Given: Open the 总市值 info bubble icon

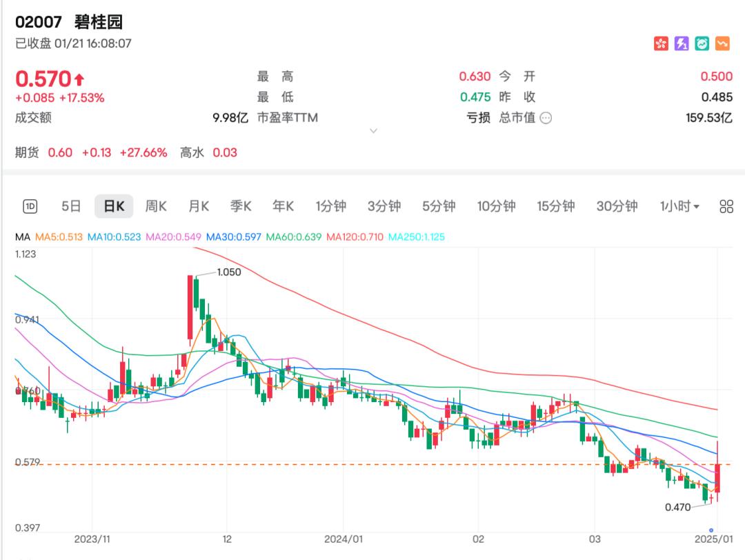Looking at the screenshot, I should [546, 118].
